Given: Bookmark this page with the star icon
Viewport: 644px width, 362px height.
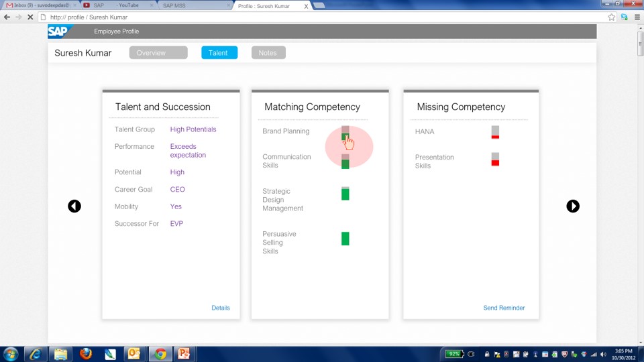Looking at the screenshot, I should point(611,17).
